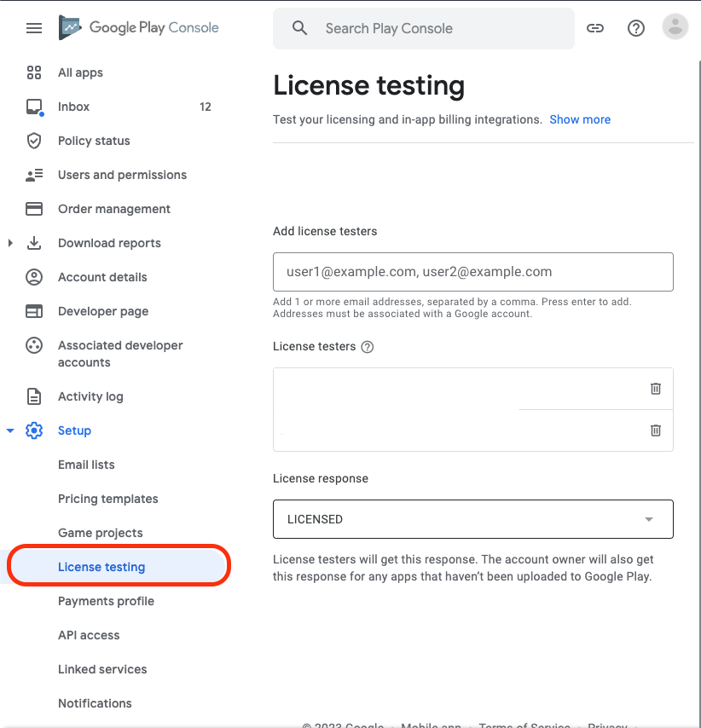Click the License testers help icon
This screenshot has width=701, height=728.
(x=368, y=347)
